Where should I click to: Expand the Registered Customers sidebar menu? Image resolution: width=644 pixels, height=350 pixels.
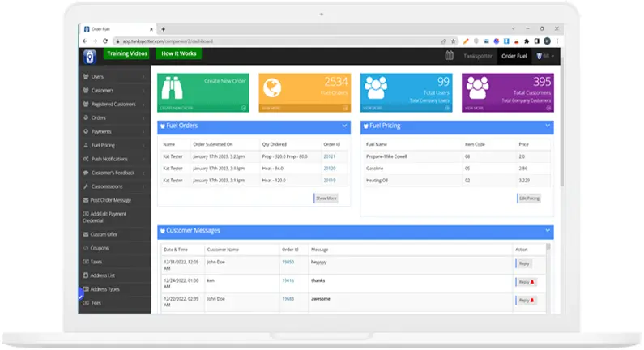click(x=114, y=105)
